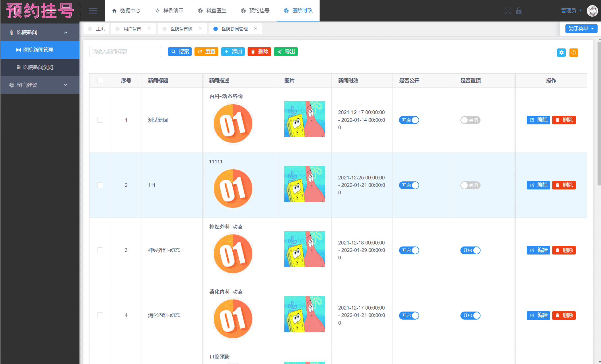Enable 是否置顶 for row 2

(470, 185)
